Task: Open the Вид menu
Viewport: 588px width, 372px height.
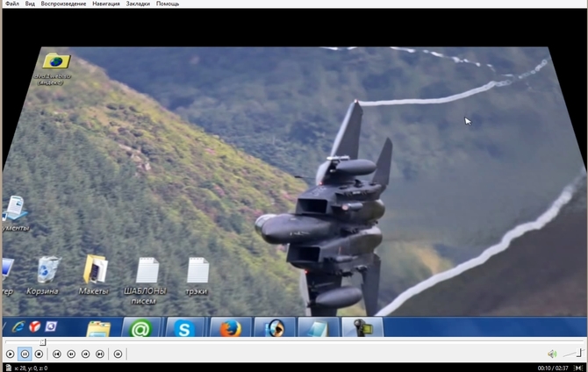Action: (x=30, y=4)
